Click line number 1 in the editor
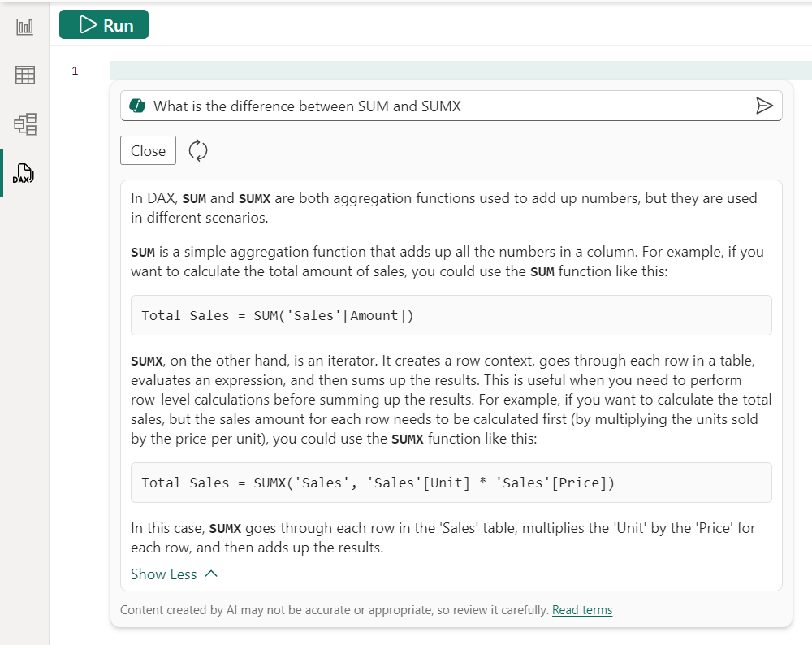The image size is (812, 645). pos(75,71)
